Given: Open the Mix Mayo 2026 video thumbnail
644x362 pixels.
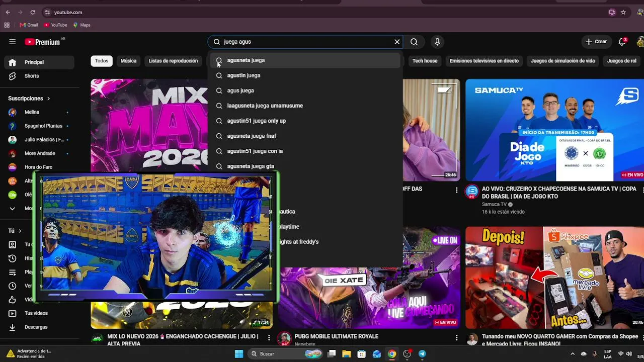Looking at the screenshot, I should tap(149, 126).
